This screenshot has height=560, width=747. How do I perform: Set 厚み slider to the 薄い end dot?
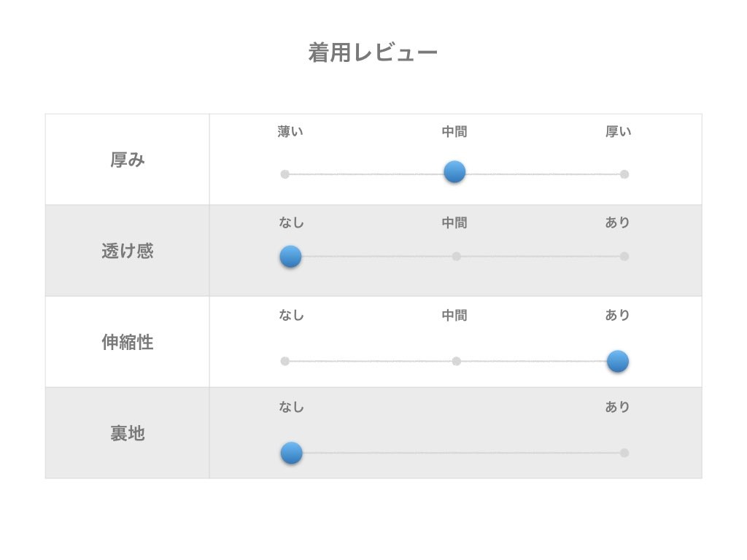285,174
